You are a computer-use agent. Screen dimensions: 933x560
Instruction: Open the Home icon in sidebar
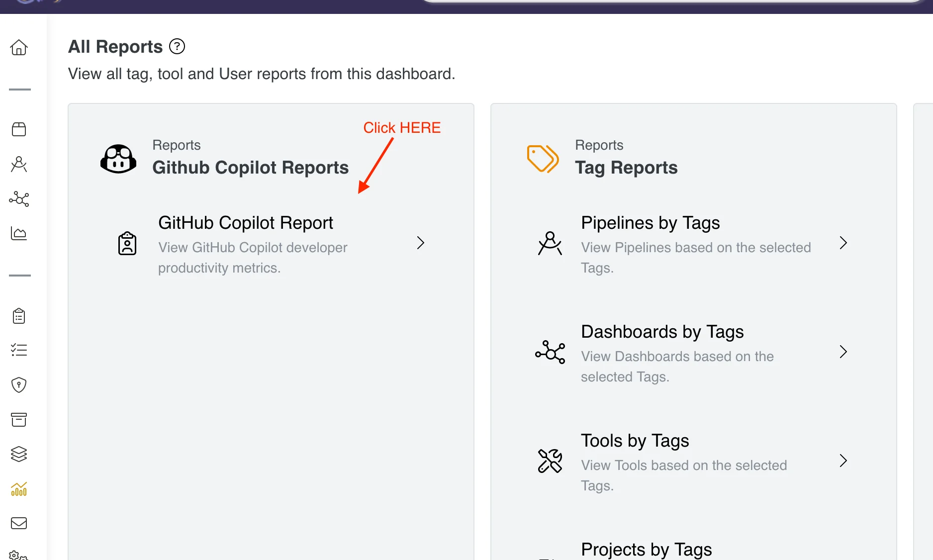pyautogui.click(x=19, y=47)
